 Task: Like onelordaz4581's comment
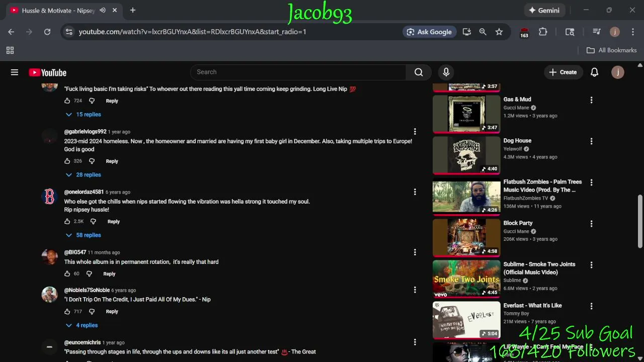(x=67, y=222)
